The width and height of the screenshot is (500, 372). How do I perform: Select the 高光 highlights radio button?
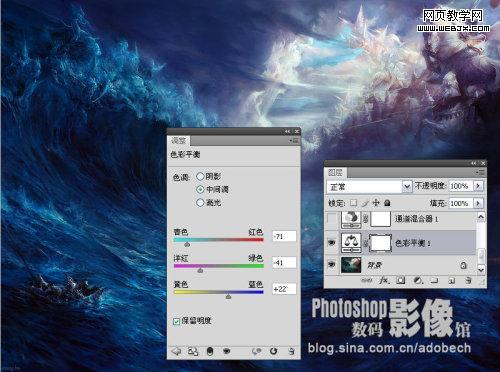(x=200, y=202)
